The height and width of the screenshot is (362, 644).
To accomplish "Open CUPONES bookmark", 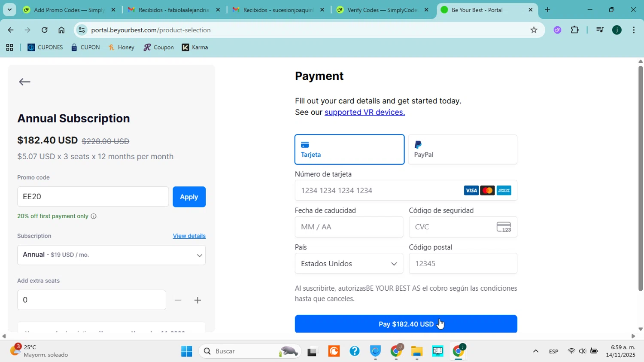I will [x=45, y=48].
